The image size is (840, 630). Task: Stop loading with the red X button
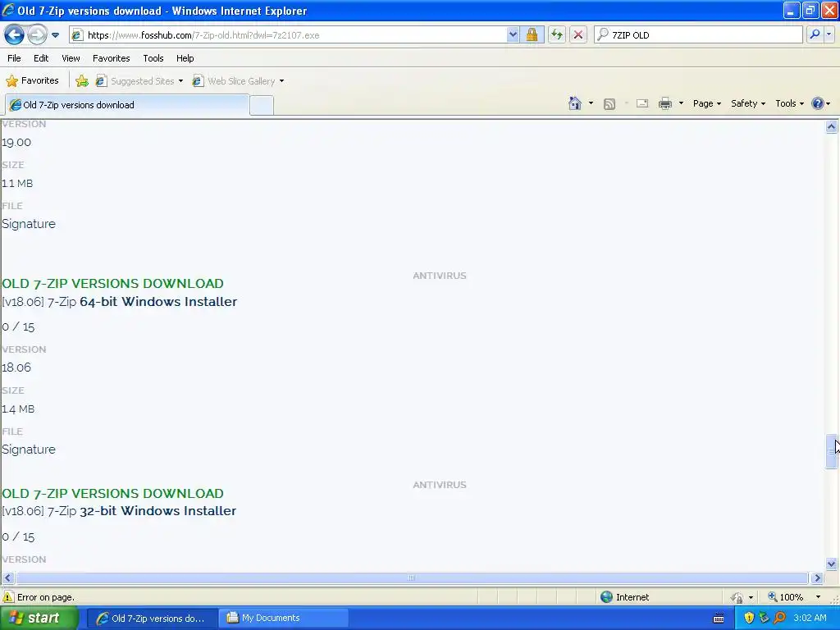[x=578, y=35]
